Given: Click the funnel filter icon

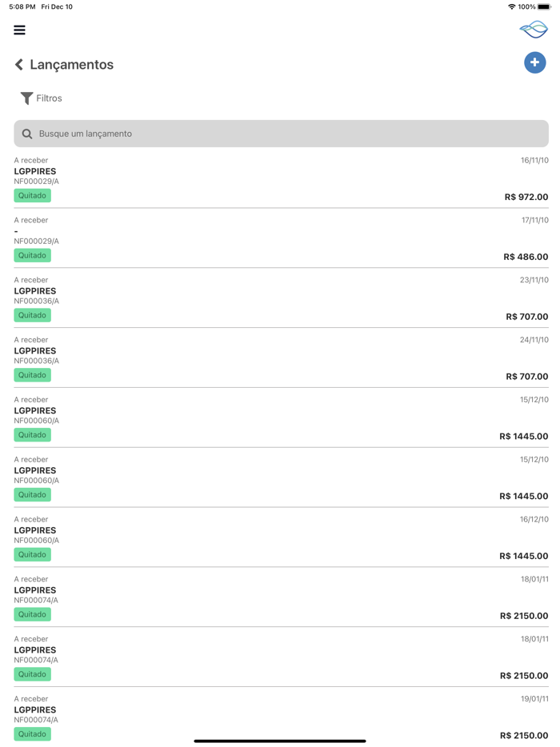Looking at the screenshot, I should pyautogui.click(x=26, y=98).
